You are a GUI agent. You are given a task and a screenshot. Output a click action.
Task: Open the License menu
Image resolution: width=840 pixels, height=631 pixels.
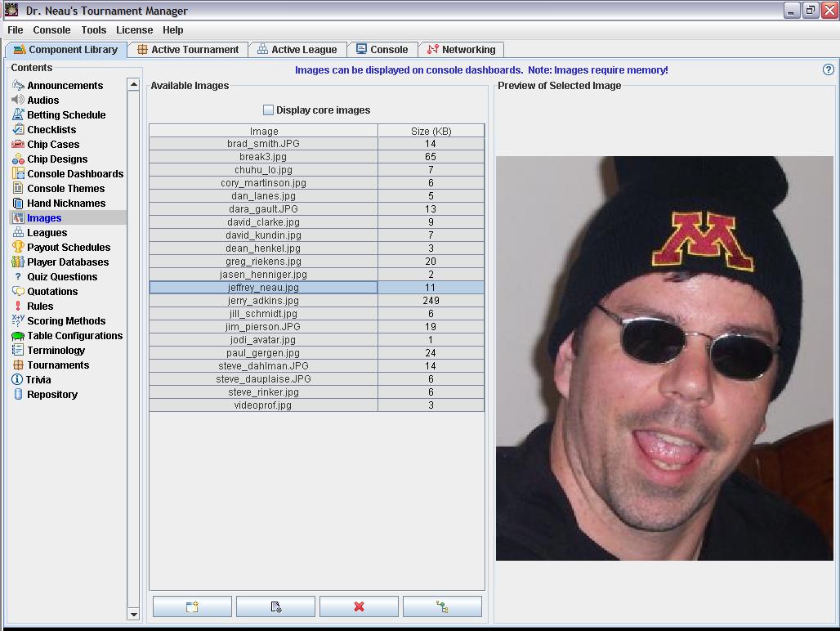[x=135, y=30]
